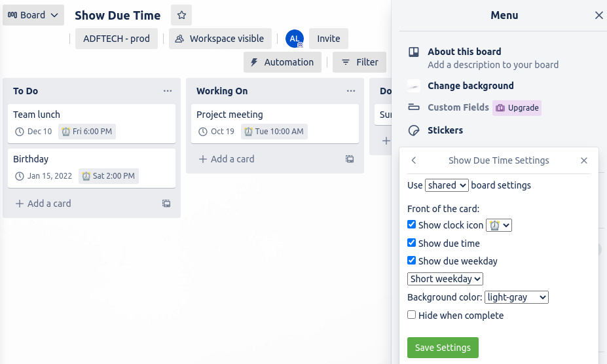Screen dimensions: 607x364
Task: Create card from template in To Do list
Action: point(166,204)
